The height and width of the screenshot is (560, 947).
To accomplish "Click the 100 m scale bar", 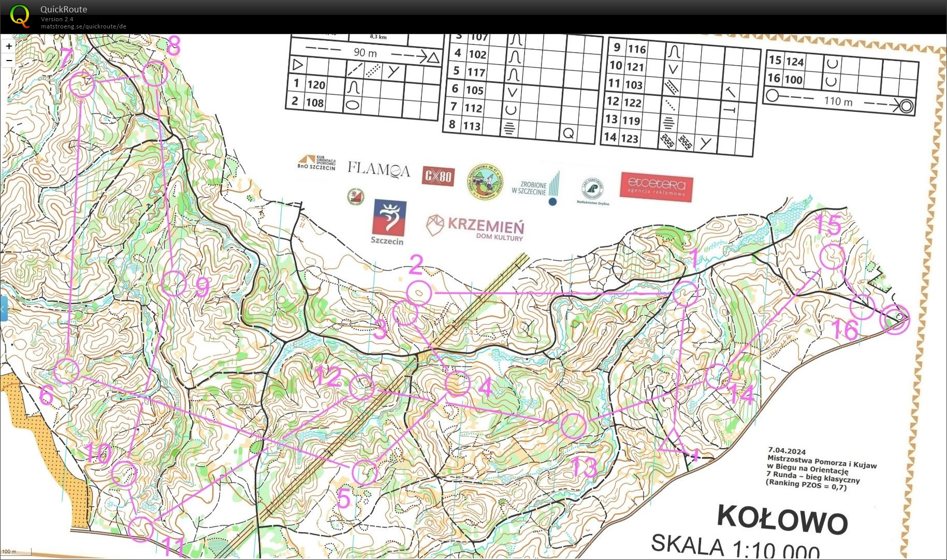I will pyautogui.click(x=16, y=552).
